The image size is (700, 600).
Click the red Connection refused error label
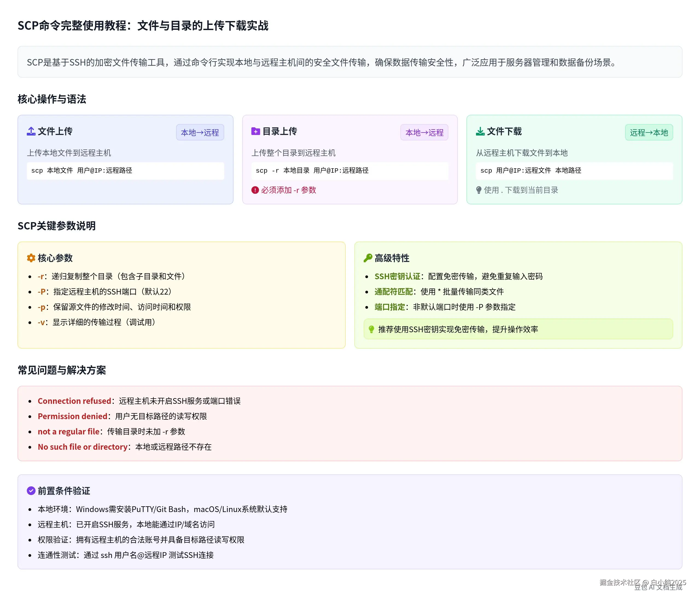click(74, 401)
